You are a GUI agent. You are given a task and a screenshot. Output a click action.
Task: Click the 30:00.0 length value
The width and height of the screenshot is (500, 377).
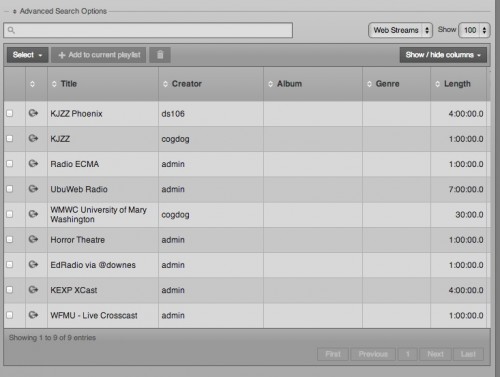(x=469, y=215)
